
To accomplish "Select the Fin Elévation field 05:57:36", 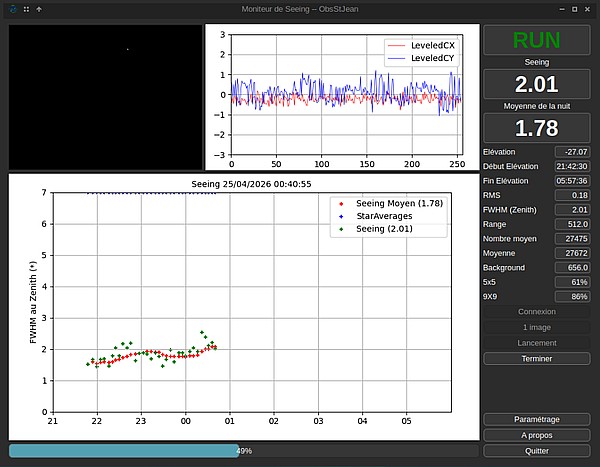I will (572, 181).
